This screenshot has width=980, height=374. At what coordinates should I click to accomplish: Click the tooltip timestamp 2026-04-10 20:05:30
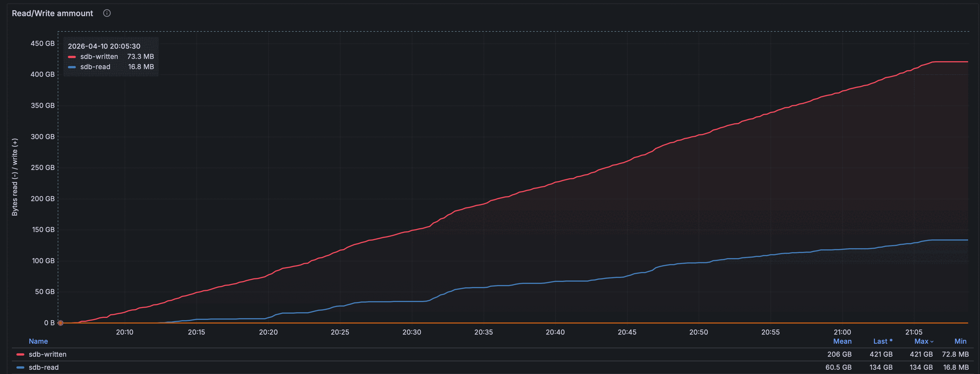pos(104,46)
